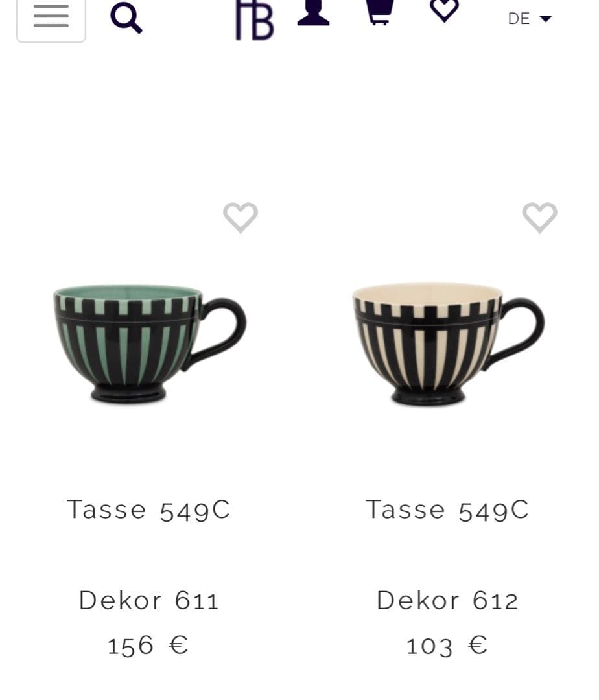View the shopping cart

tap(380, 12)
